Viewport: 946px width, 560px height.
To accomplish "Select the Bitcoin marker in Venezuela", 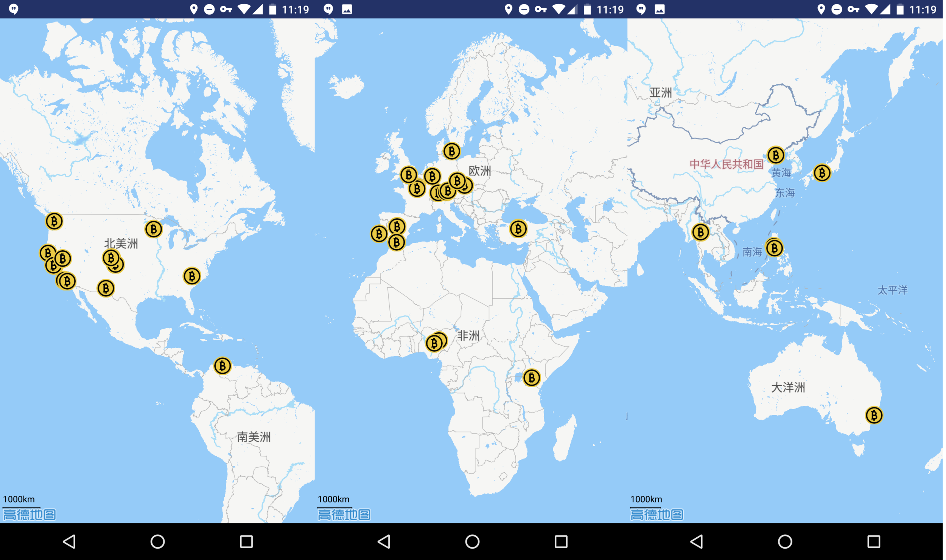I will click(222, 366).
